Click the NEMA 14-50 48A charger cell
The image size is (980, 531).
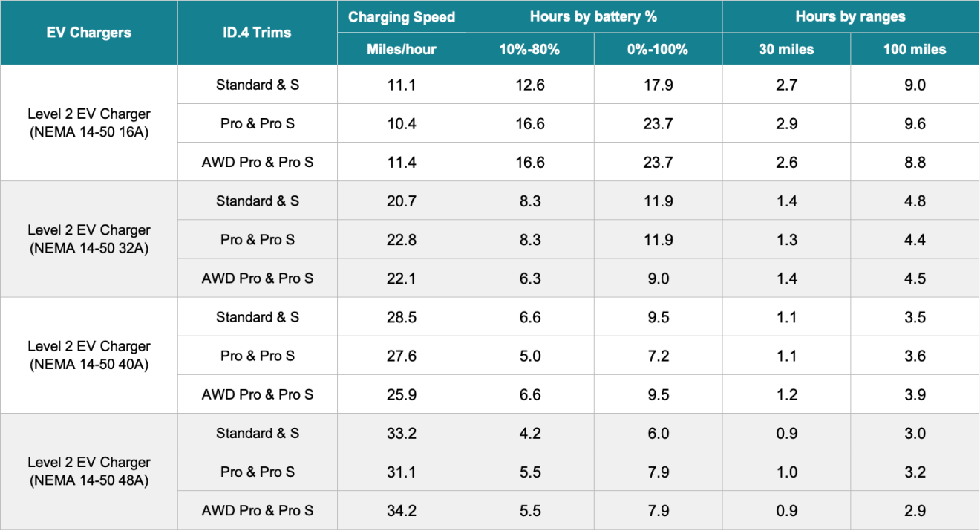88,472
